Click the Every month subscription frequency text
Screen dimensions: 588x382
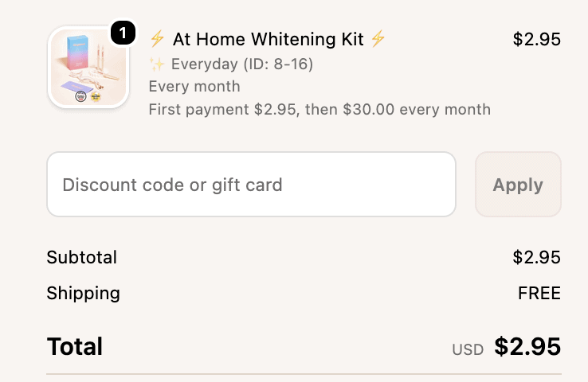[x=194, y=86]
